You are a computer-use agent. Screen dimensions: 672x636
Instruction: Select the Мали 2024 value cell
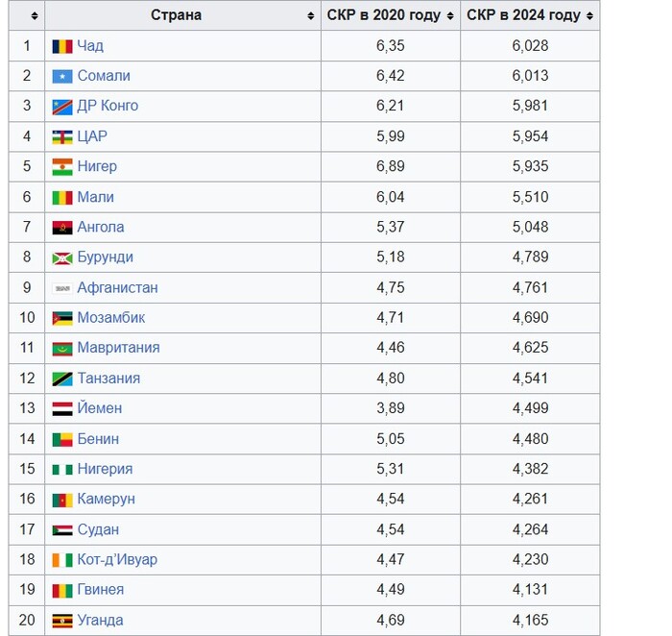(530, 197)
